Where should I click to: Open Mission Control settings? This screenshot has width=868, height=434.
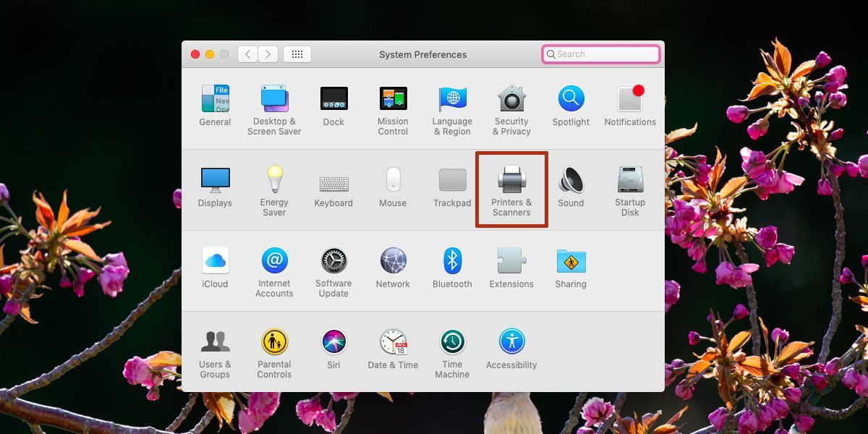393,110
